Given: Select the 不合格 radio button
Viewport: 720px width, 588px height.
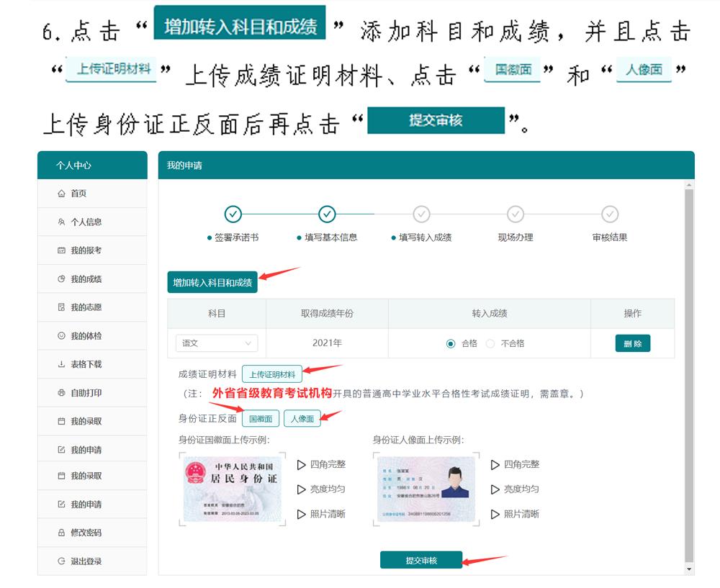Looking at the screenshot, I should [x=490, y=343].
